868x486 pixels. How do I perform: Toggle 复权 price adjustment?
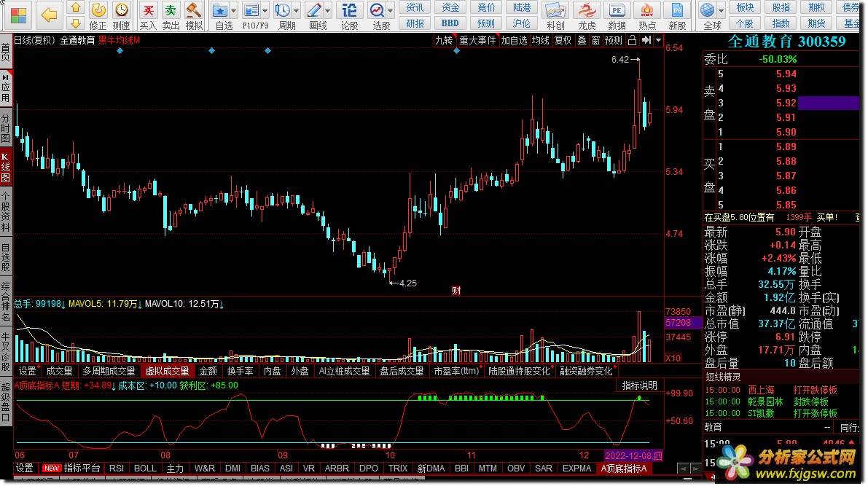click(x=563, y=40)
